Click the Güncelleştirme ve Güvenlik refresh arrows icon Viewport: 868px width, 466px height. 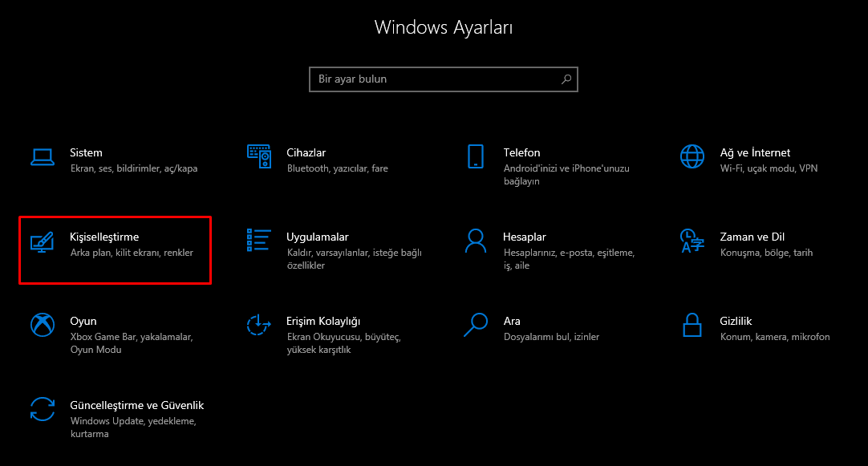(x=43, y=410)
